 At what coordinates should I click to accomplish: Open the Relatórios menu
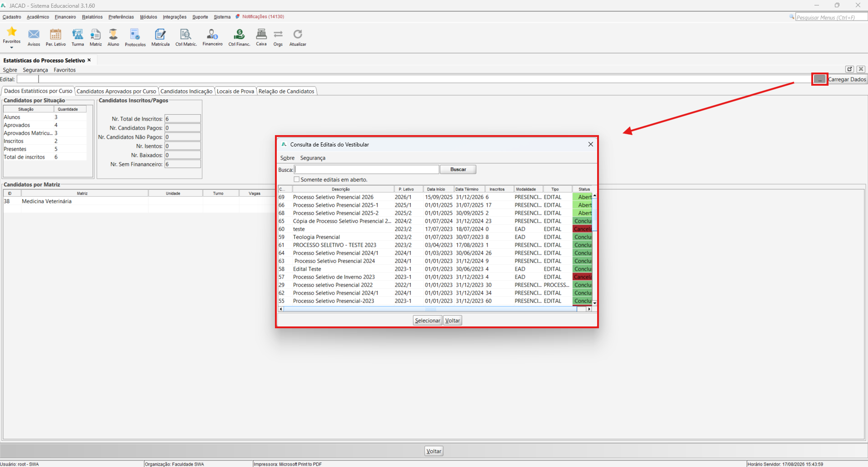pos(92,17)
